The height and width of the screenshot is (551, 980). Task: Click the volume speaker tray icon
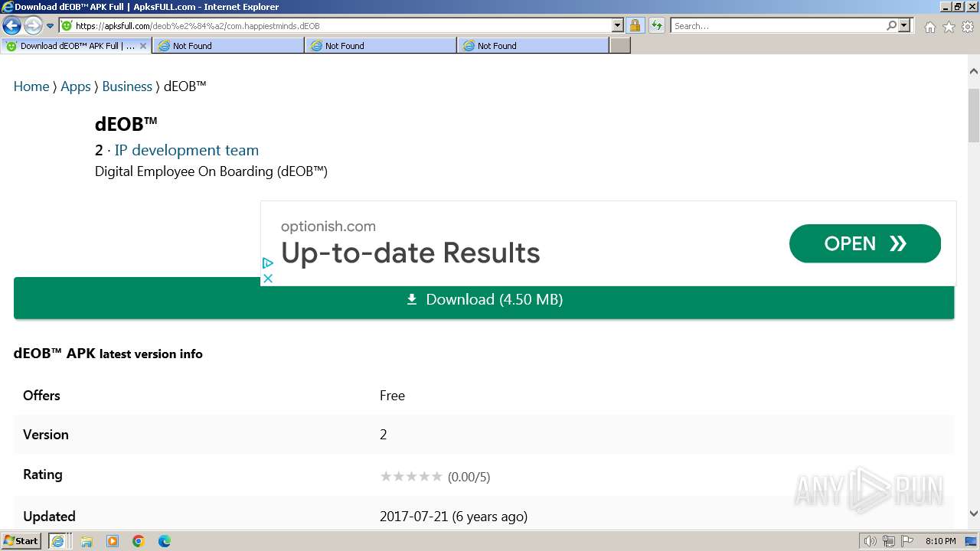click(870, 541)
